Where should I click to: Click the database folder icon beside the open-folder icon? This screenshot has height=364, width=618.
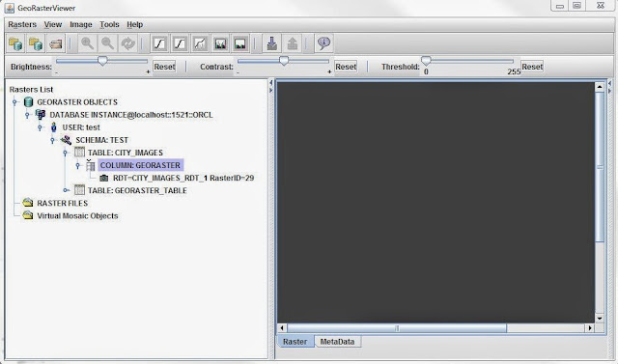pyautogui.click(x=36, y=43)
